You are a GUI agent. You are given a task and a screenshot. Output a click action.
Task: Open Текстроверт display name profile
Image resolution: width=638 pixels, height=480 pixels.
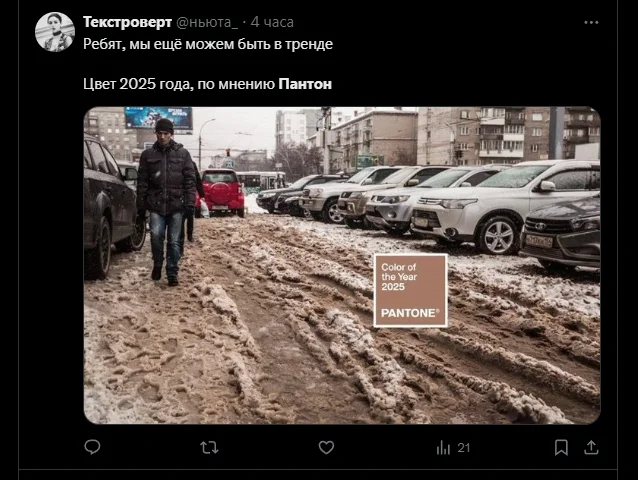click(127, 22)
